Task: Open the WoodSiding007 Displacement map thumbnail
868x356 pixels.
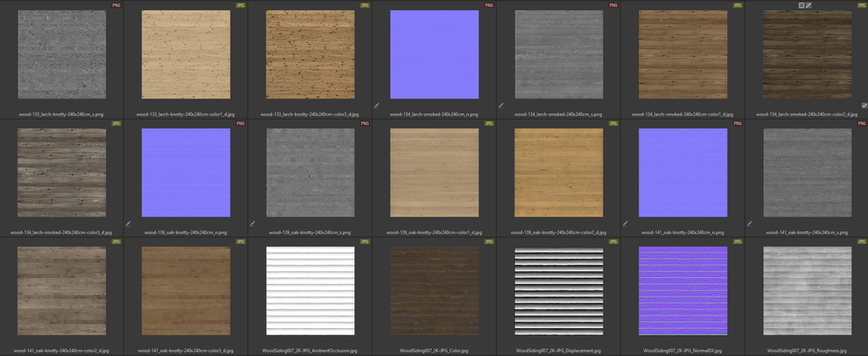Action: (558, 291)
